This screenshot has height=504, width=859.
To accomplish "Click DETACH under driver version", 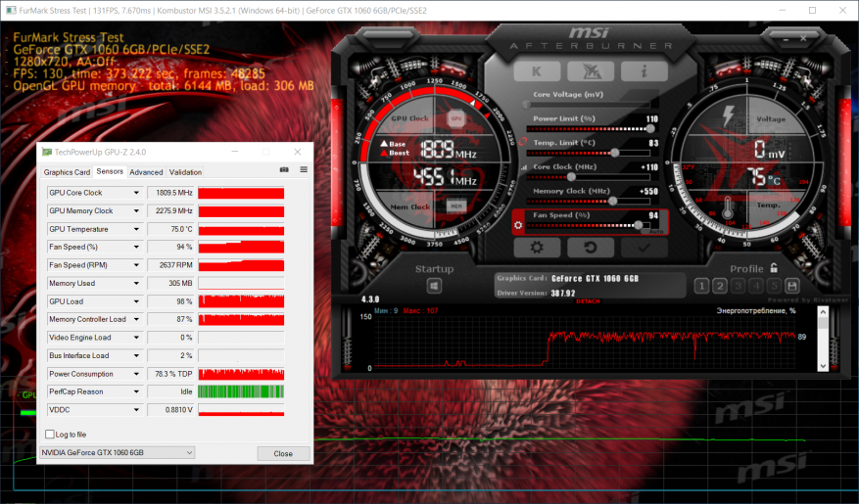I will (588, 301).
